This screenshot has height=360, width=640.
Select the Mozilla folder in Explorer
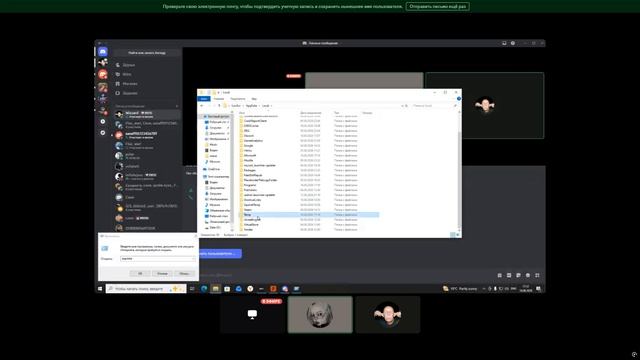[x=249, y=160]
